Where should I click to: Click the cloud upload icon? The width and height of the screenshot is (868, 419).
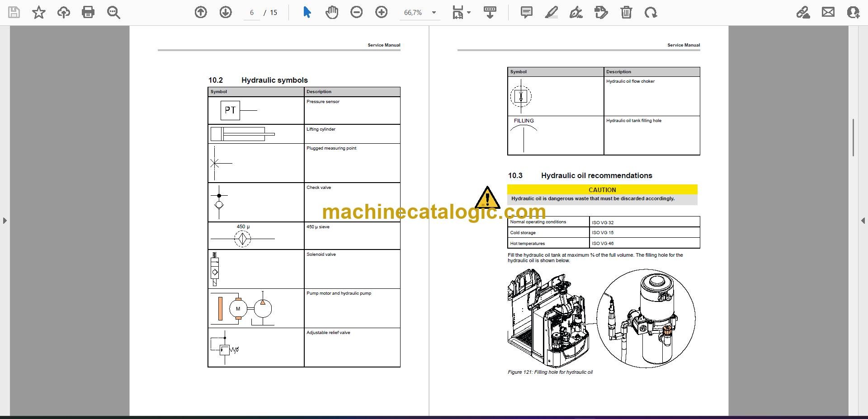(64, 12)
